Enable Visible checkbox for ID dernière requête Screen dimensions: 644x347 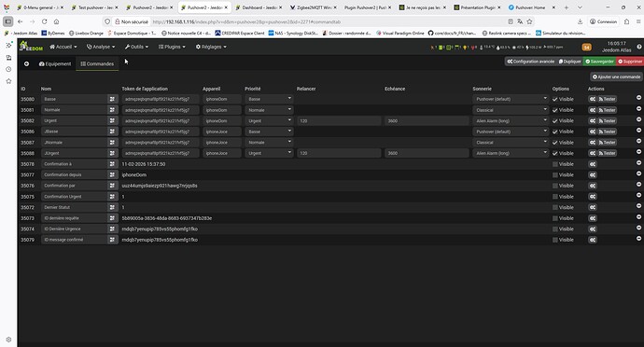555,218
